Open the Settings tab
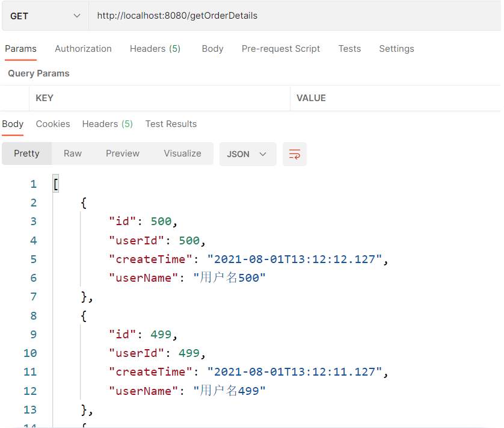 pos(396,49)
